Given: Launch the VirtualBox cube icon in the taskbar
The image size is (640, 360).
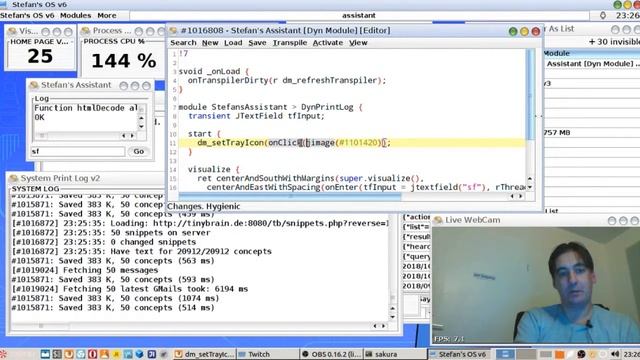Looking at the screenshot, I should click(x=140, y=354).
